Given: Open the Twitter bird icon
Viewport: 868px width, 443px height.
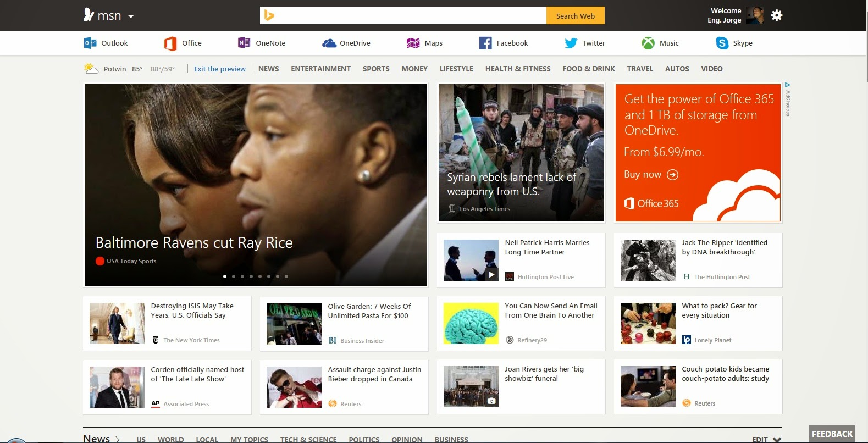Looking at the screenshot, I should [x=571, y=43].
